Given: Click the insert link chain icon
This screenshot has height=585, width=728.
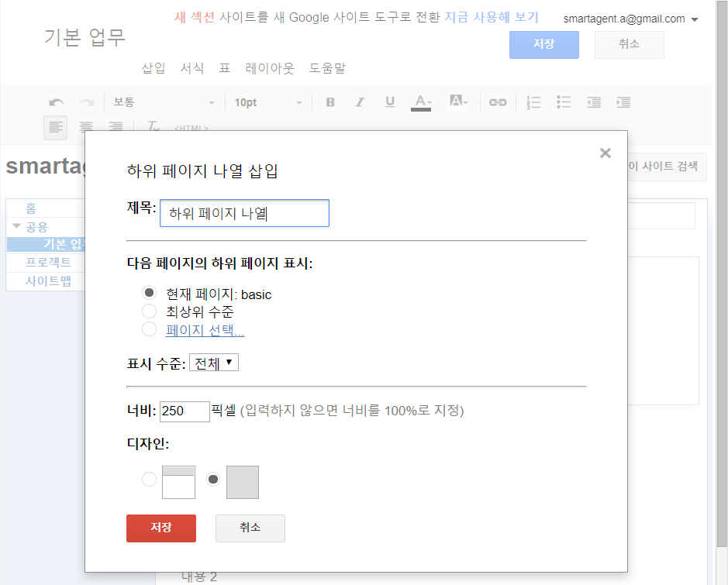Looking at the screenshot, I should [x=498, y=102].
